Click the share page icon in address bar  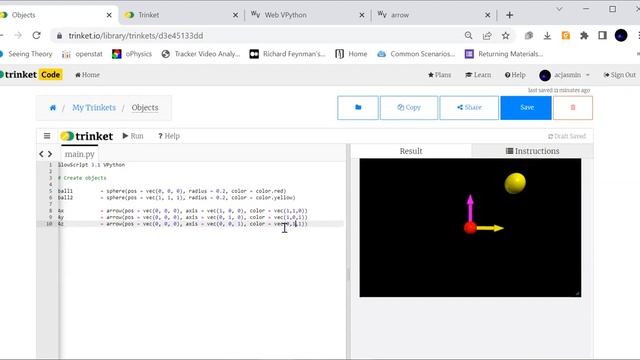tap(487, 36)
